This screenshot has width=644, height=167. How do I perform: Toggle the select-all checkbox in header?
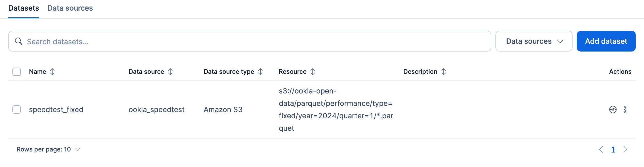pos(17,72)
